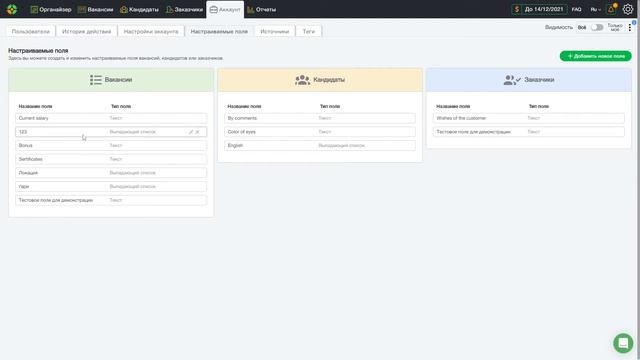Open the Отчеты section
The height and width of the screenshot is (360, 640).
point(262,9)
